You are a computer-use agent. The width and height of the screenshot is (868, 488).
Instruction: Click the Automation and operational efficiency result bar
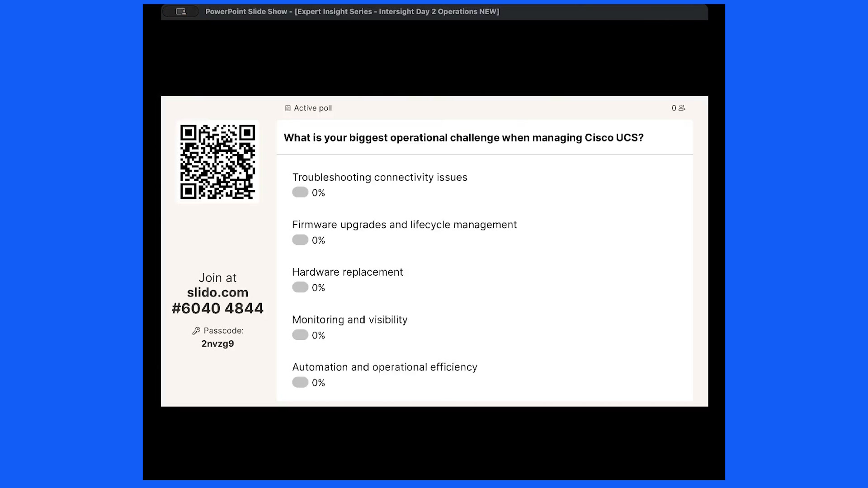[x=300, y=382]
